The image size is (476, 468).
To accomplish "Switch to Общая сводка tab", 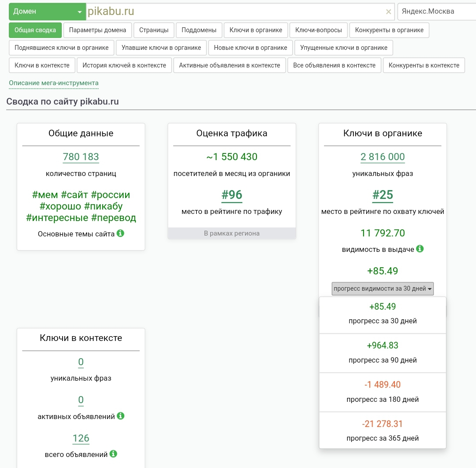I will (x=35, y=30).
